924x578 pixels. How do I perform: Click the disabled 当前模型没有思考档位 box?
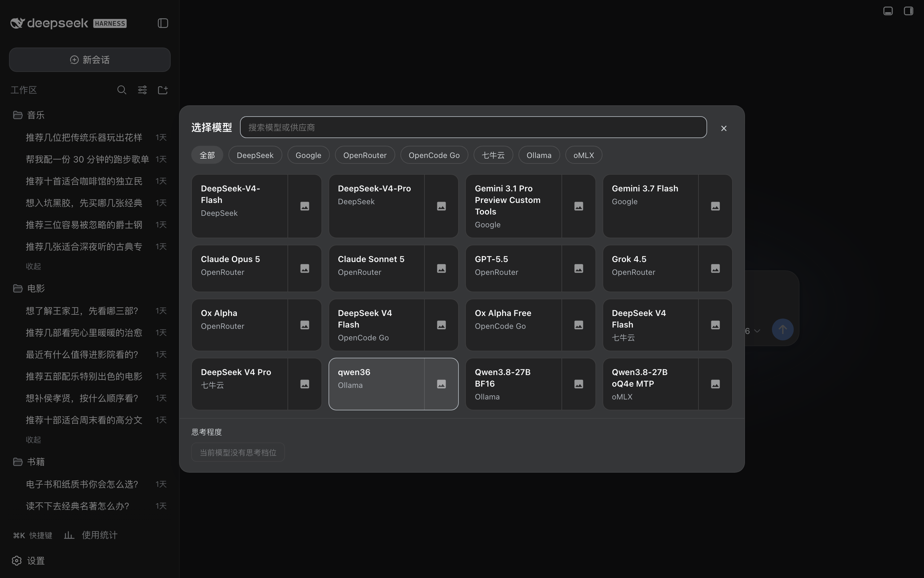[x=238, y=452]
